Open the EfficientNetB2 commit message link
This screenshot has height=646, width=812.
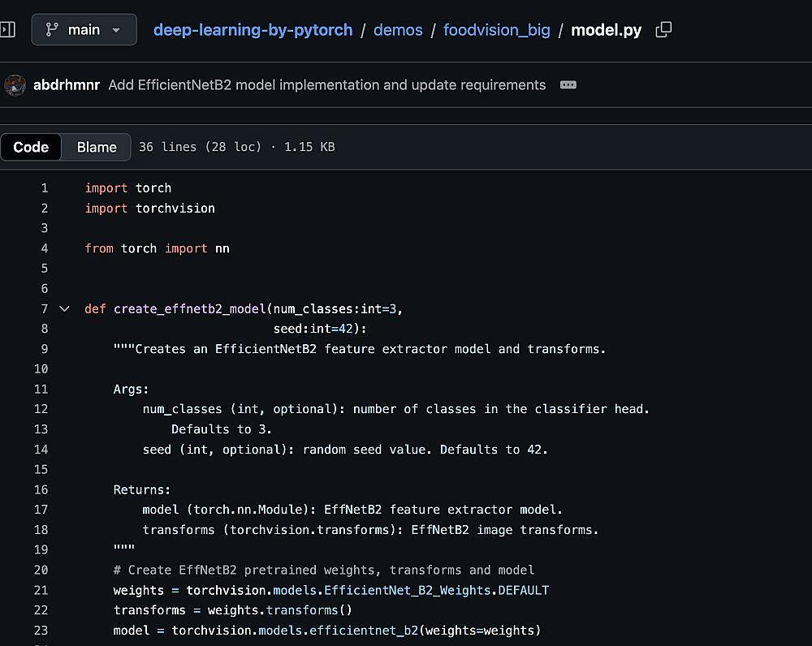[x=326, y=85]
